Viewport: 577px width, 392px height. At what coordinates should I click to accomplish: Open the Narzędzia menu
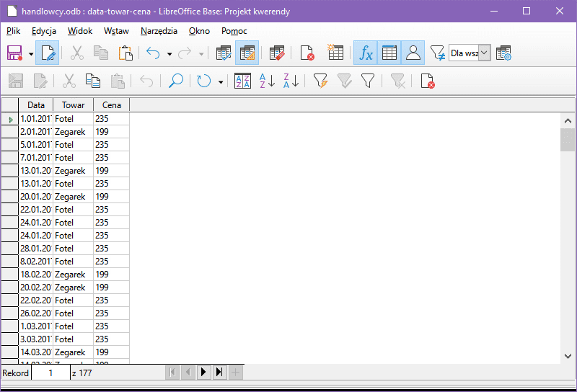click(x=159, y=31)
